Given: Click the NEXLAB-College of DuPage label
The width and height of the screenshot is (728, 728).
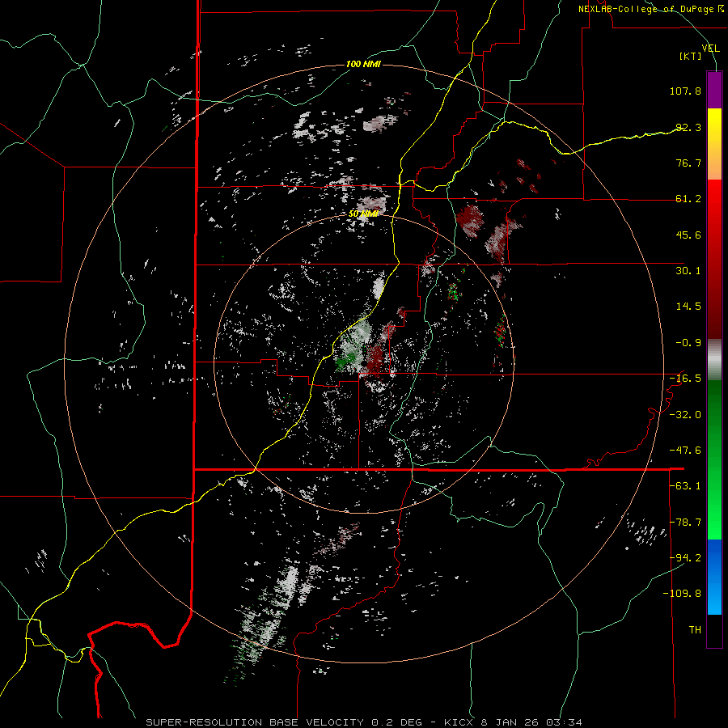Looking at the screenshot, I should (x=650, y=9).
